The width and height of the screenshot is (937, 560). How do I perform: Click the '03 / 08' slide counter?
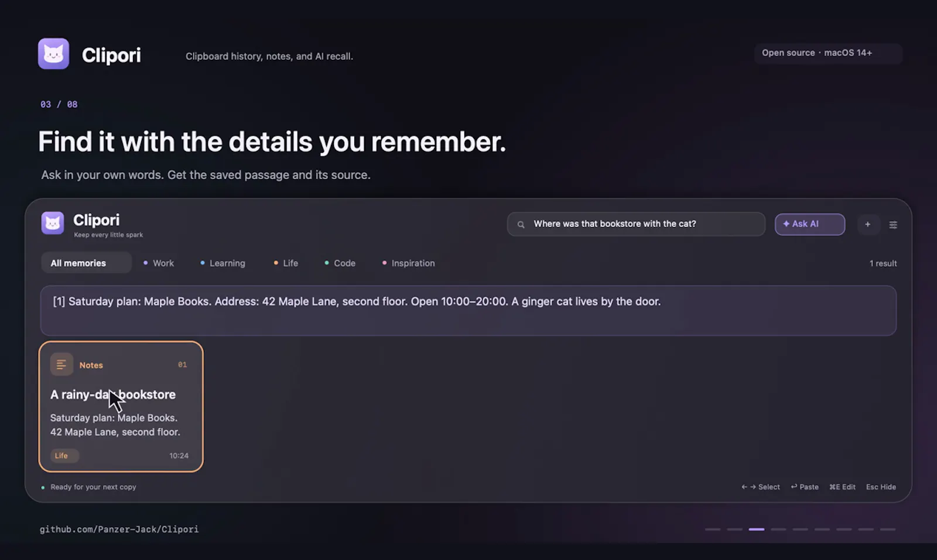[59, 104]
